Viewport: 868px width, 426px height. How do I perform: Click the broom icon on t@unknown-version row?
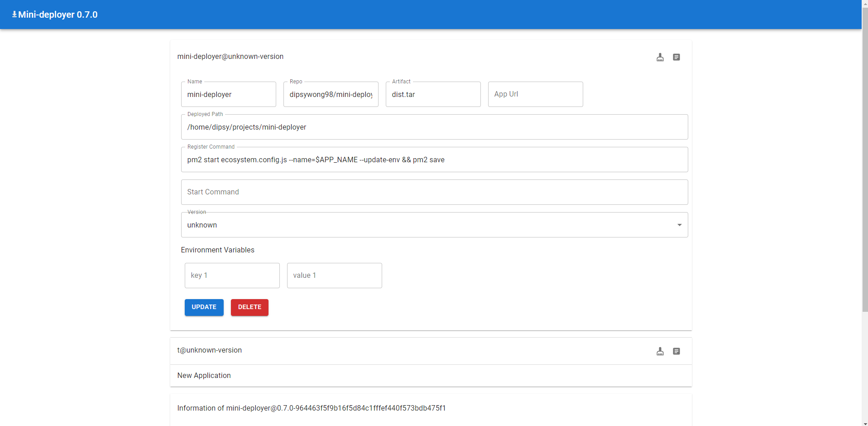(660, 351)
